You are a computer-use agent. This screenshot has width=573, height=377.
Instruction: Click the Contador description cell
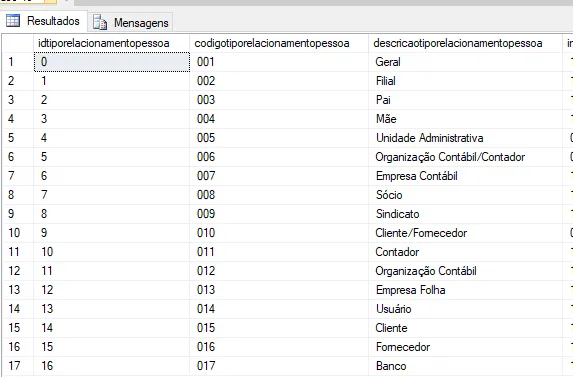(466, 252)
